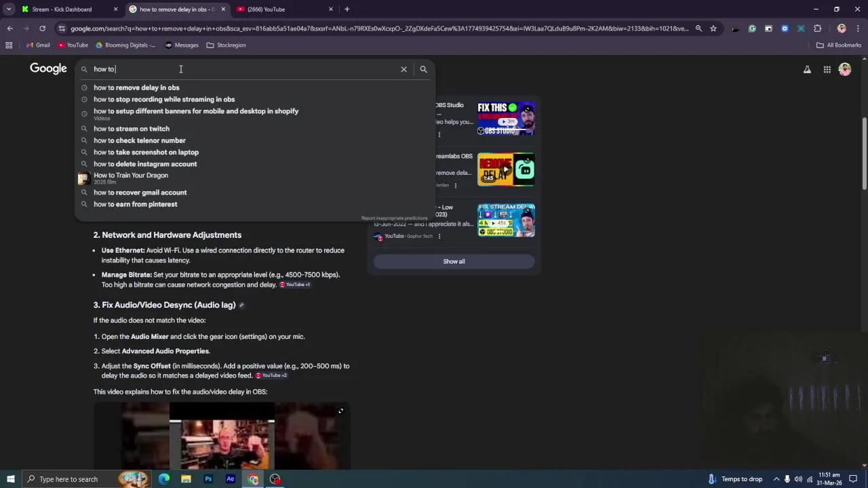868x488 pixels.
Task: Close the YouTube tab
Action: coord(331,9)
